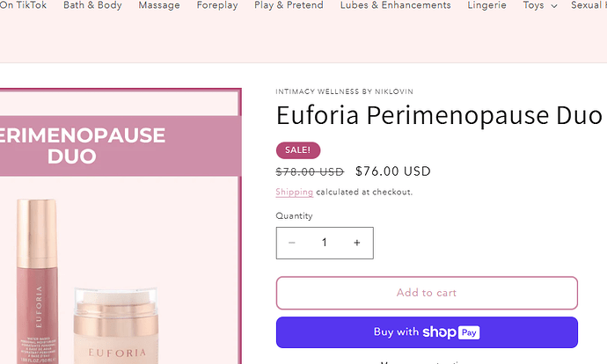This screenshot has width=607, height=364.
Task: Increase quantity with the plus icon
Action: 357,243
